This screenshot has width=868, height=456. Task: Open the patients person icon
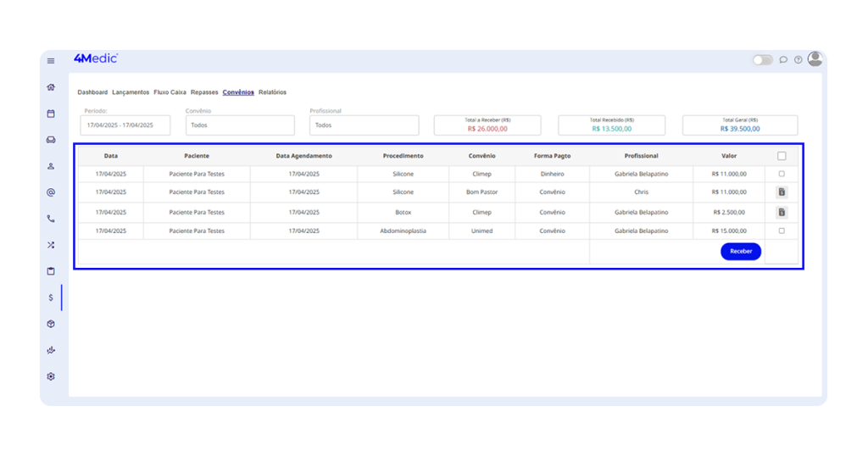(51, 166)
